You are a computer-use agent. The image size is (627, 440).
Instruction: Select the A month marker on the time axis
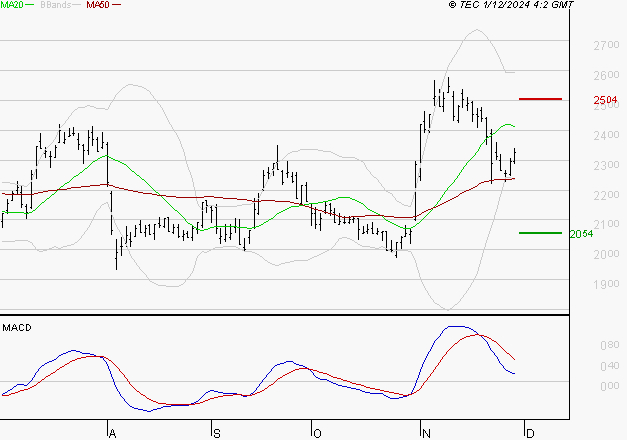pyautogui.click(x=111, y=433)
